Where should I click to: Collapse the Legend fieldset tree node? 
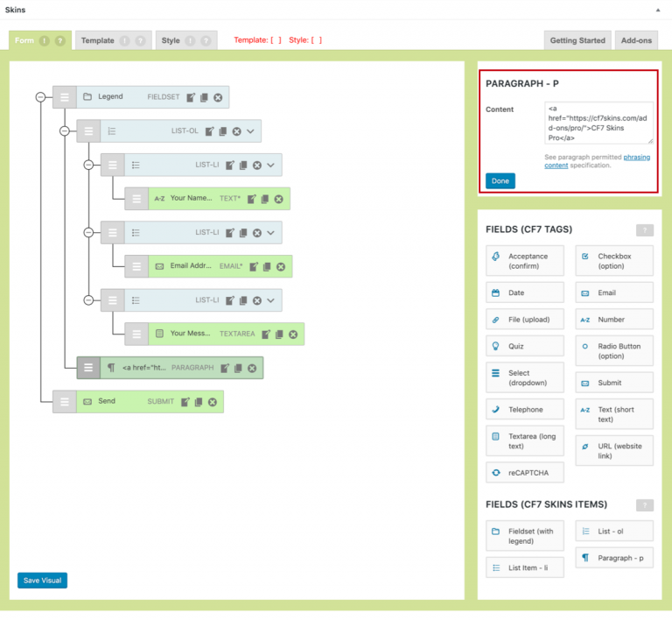(40, 97)
